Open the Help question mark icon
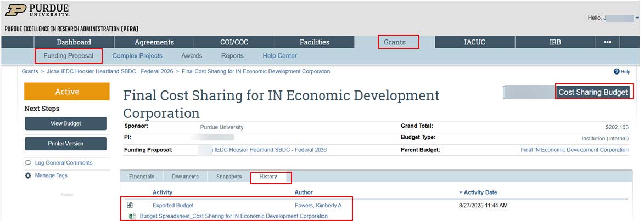The width and height of the screenshot is (644, 221). pyautogui.click(x=616, y=72)
